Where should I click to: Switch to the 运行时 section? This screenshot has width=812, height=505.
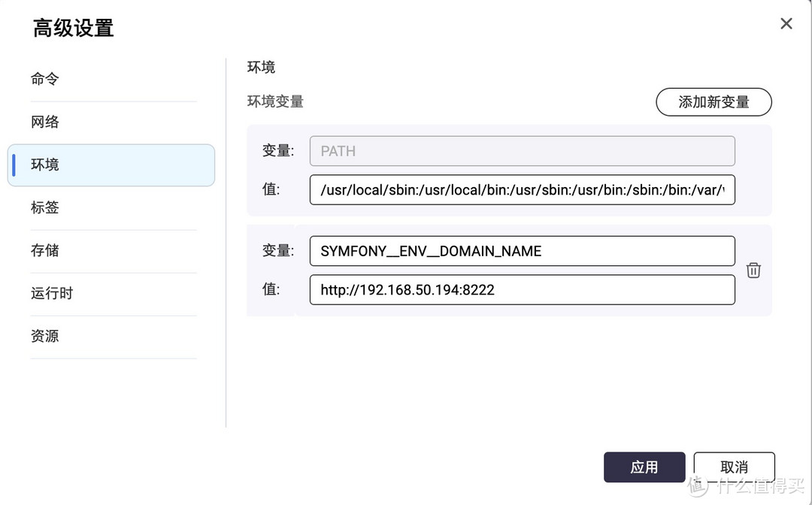(x=52, y=293)
